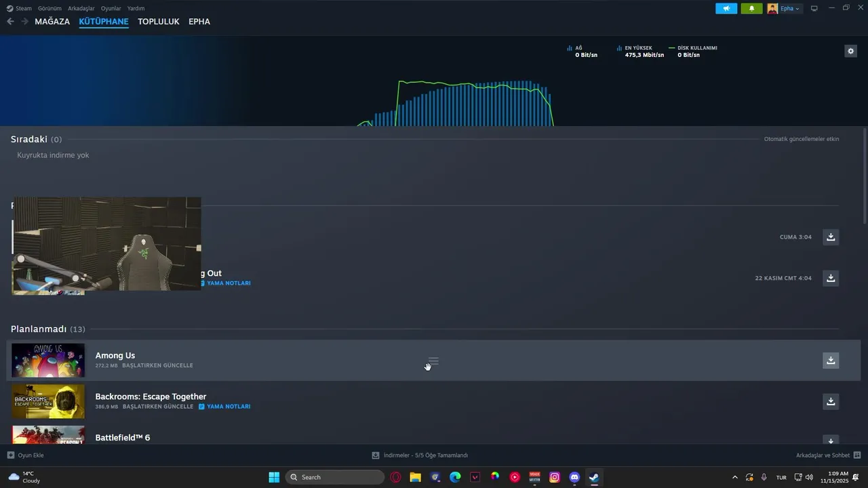Open the Görünüm menu
Viewport: 868px width, 488px height.
point(50,9)
